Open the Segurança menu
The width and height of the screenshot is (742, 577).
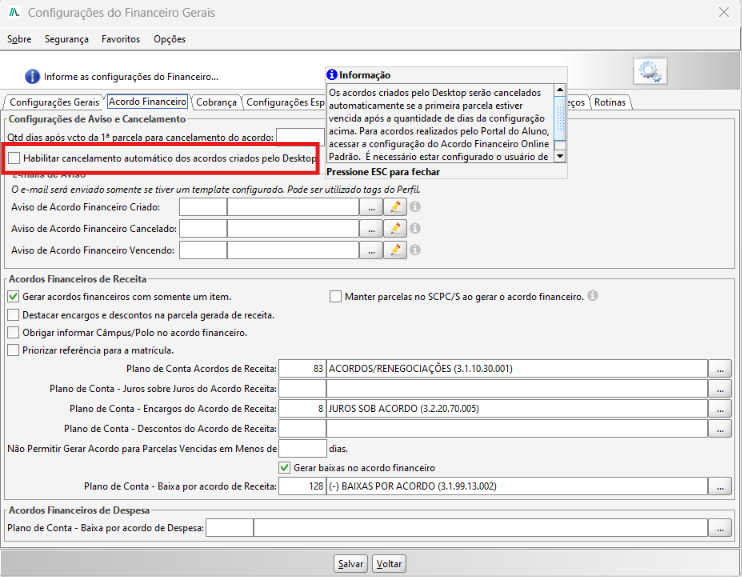[67, 39]
